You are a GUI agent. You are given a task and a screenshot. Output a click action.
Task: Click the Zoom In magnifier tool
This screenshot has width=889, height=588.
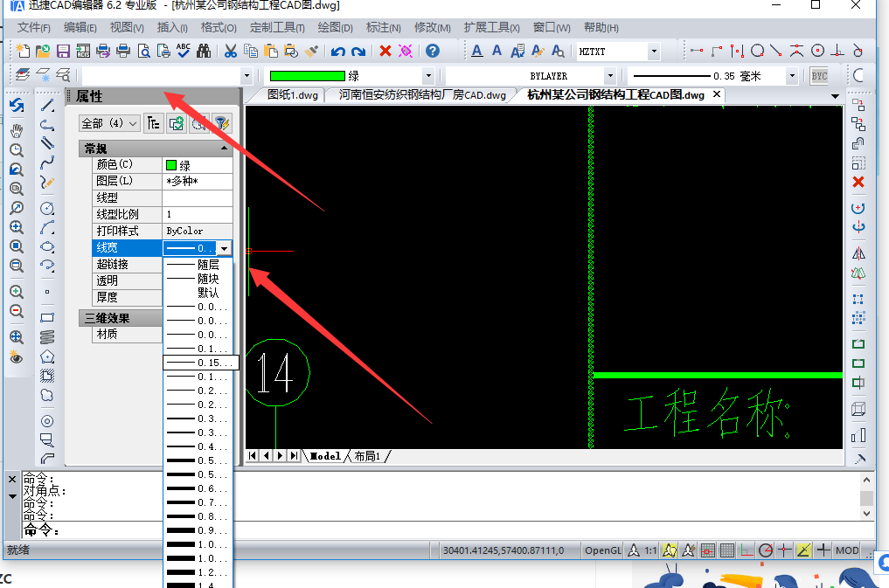click(17, 292)
